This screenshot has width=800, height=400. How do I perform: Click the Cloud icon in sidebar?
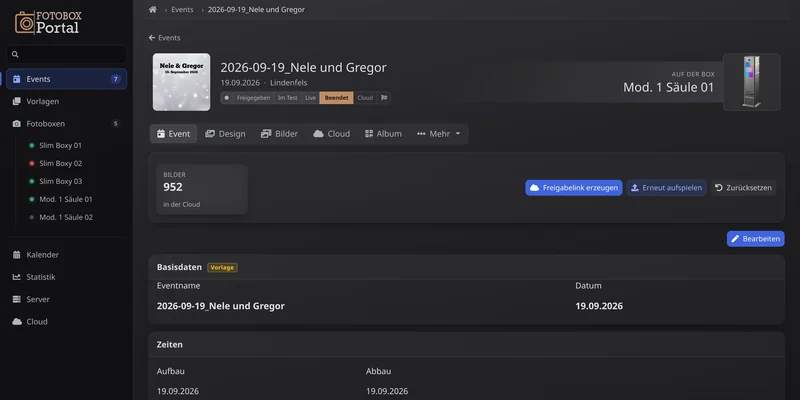(x=16, y=321)
